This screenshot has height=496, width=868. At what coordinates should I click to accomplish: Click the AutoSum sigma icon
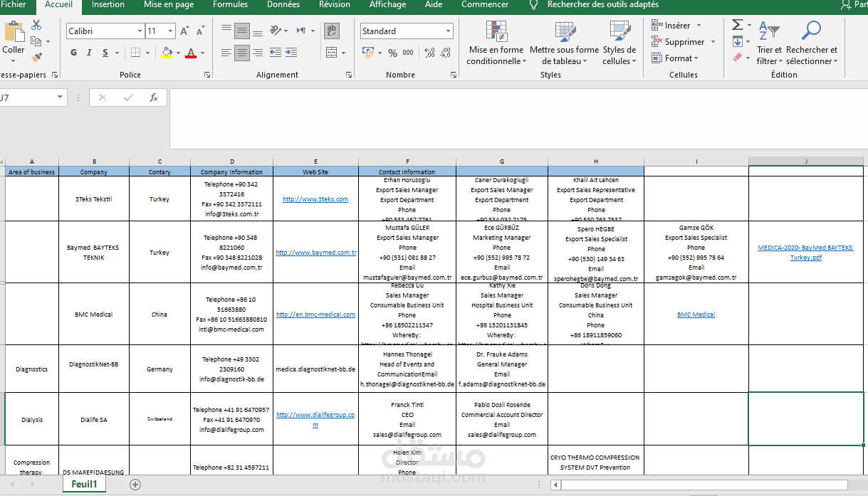[x=737, y=26]
